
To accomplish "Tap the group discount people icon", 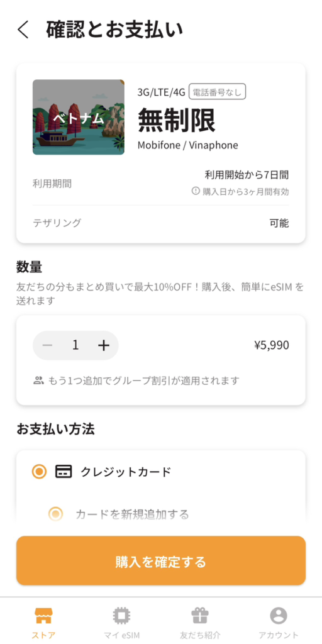I will 38,380.
